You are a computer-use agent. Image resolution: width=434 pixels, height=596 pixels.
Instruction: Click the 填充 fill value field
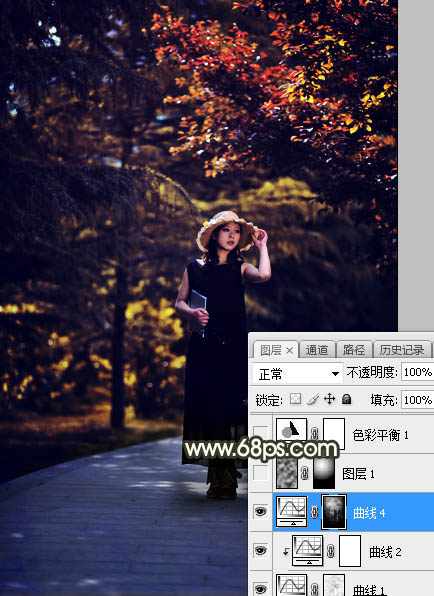point(417,400)
